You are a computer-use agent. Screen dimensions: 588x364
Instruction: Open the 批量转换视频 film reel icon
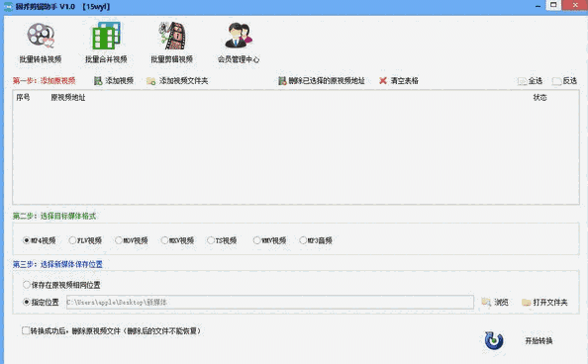(x=41, y=36)
